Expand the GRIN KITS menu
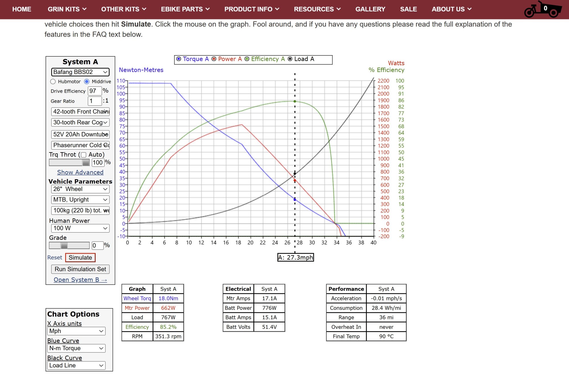This screenshot has height=392, width=569. (67, 9)
